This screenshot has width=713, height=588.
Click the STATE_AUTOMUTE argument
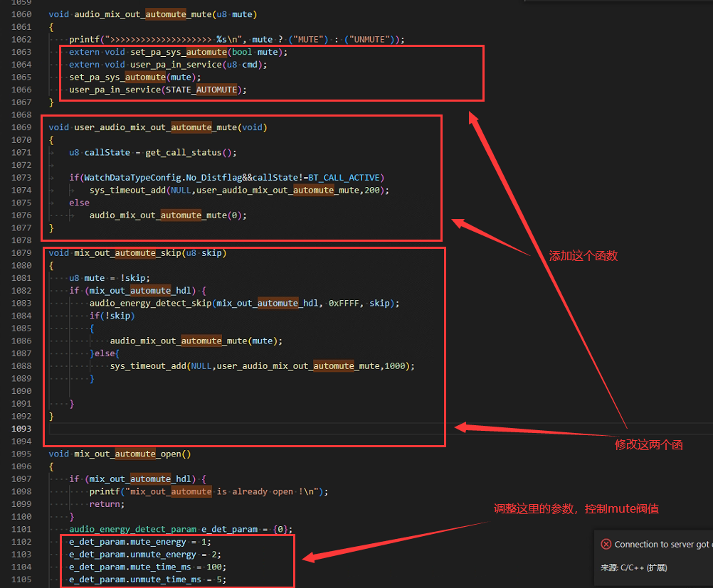pyautogui.click(x=201, y=90)
